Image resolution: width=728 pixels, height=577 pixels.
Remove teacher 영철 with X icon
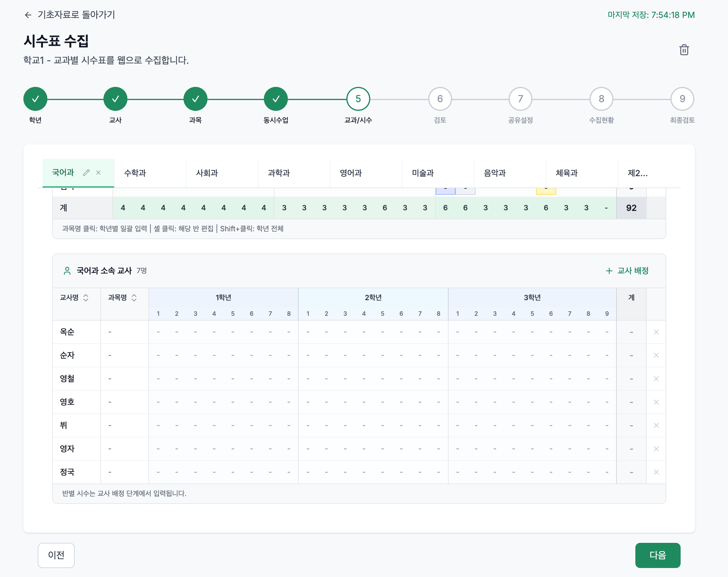coord(656,379)
